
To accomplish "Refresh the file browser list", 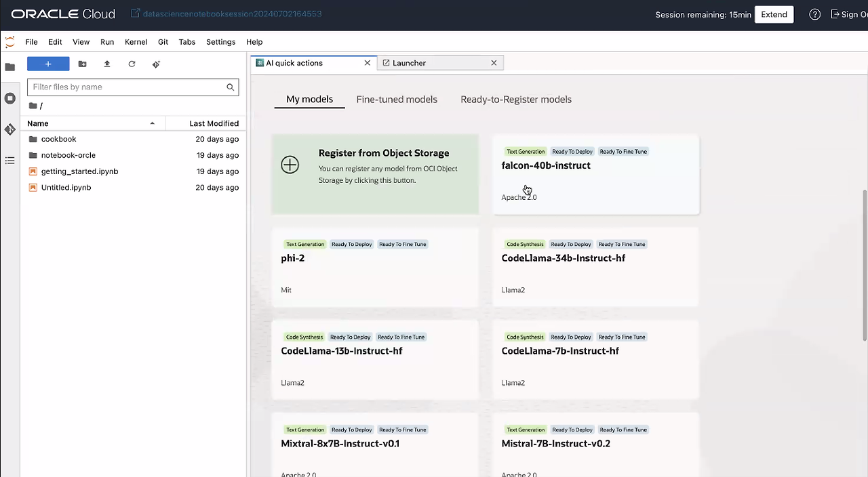I will (132, 64).
